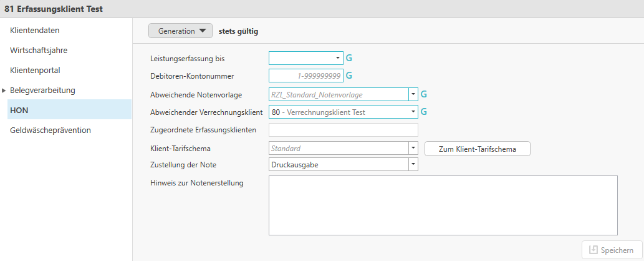Click the G icon next to Debitoren-Kontonummer
The height and width of the screenshot is (261, 644).
(x=349, y=76)
